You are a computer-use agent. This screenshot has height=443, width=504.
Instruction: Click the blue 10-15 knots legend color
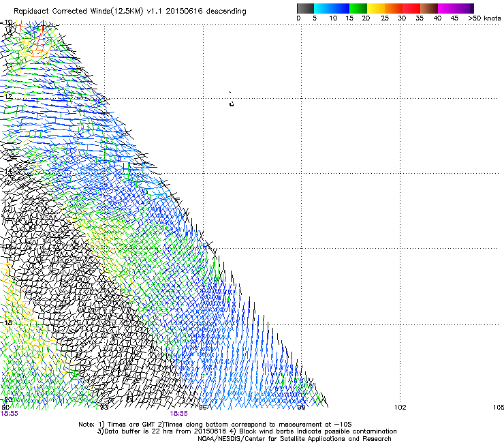coord(341,8)
